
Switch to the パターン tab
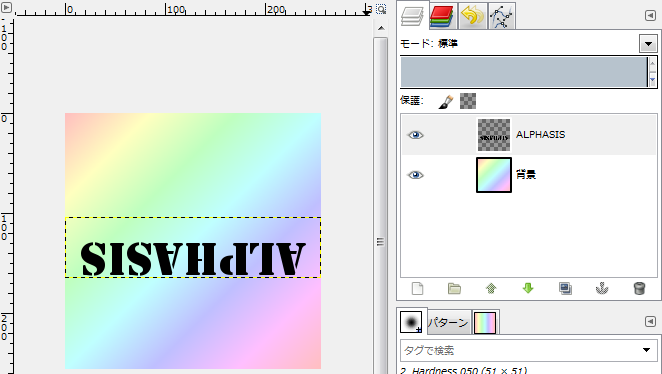[448, 323]
